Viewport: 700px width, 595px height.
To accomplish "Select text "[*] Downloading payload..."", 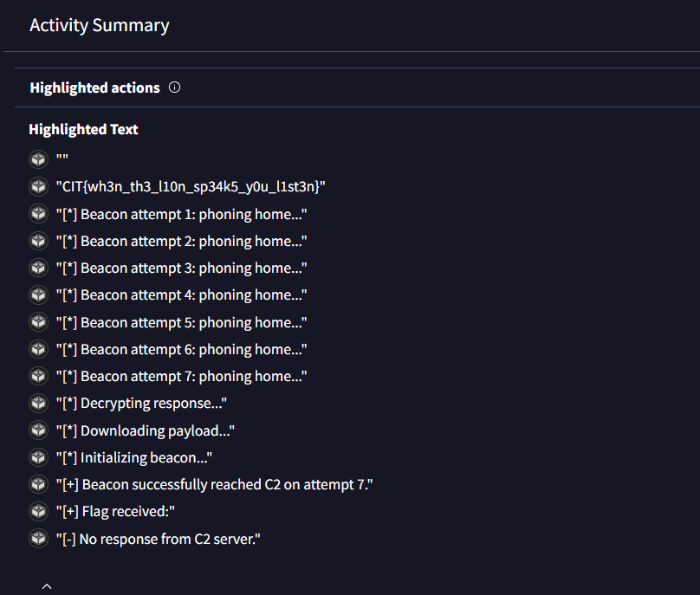I will (x=145, y=430).
